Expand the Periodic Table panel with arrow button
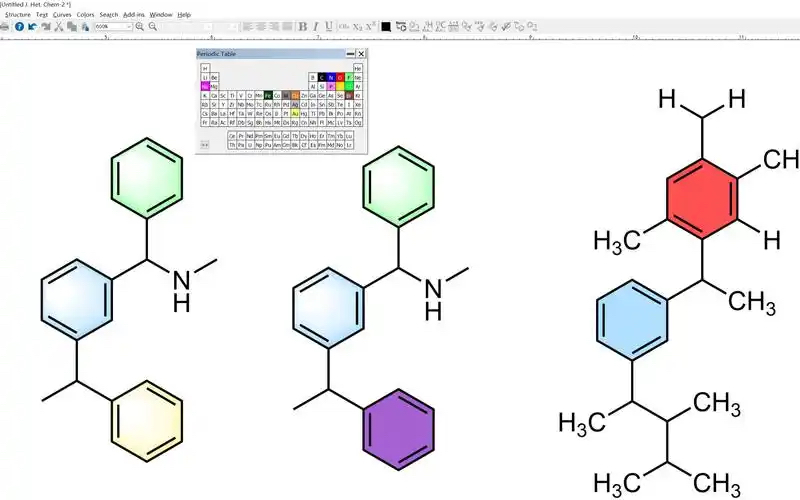Viewport: 800px width, 500px height. click(205, 144)
